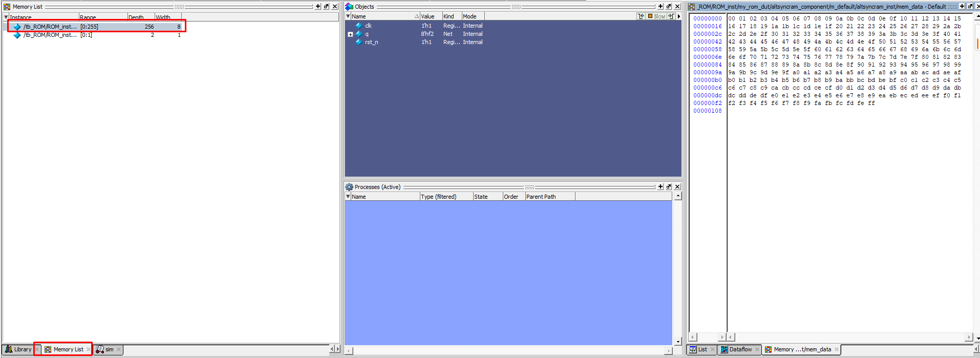The width and height of the screenshot is (980, 358).
Task: Click address 00000016 in memory view
Action: pyautogui.click(x=708, y=26)
